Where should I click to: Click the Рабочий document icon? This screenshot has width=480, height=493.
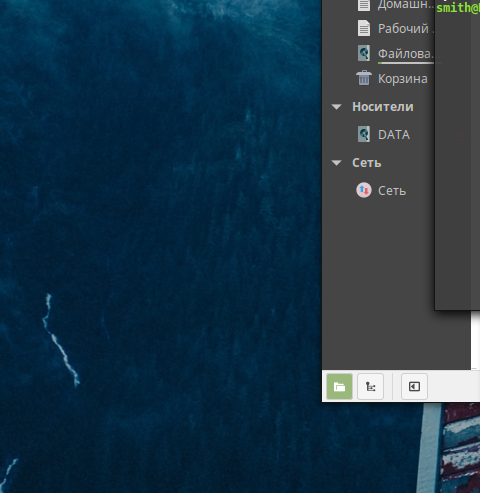364,28
